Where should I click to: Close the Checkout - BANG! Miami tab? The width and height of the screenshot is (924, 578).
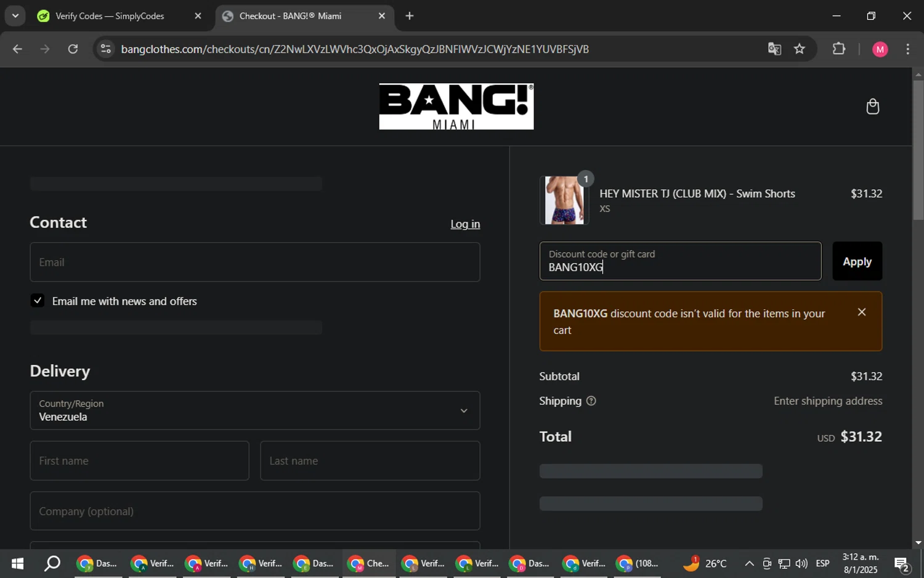[x=382, y=16]
